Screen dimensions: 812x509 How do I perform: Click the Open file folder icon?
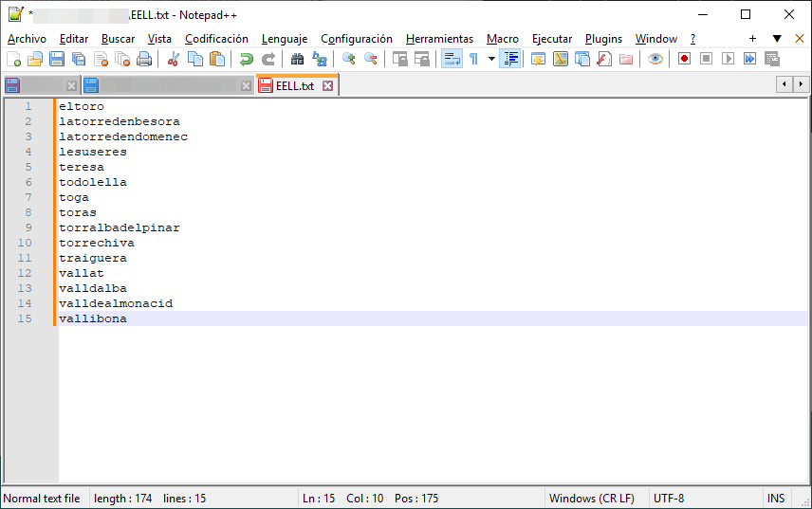(35, 59)
